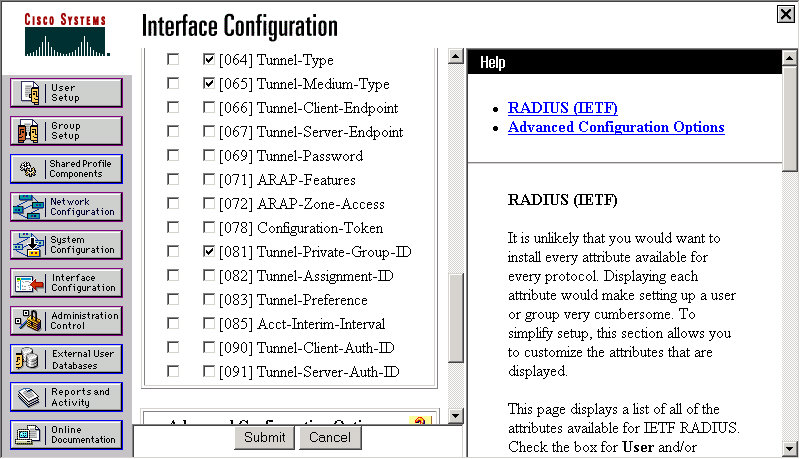Open System Configuration icon
800x459 pixels.
point(29,245)
